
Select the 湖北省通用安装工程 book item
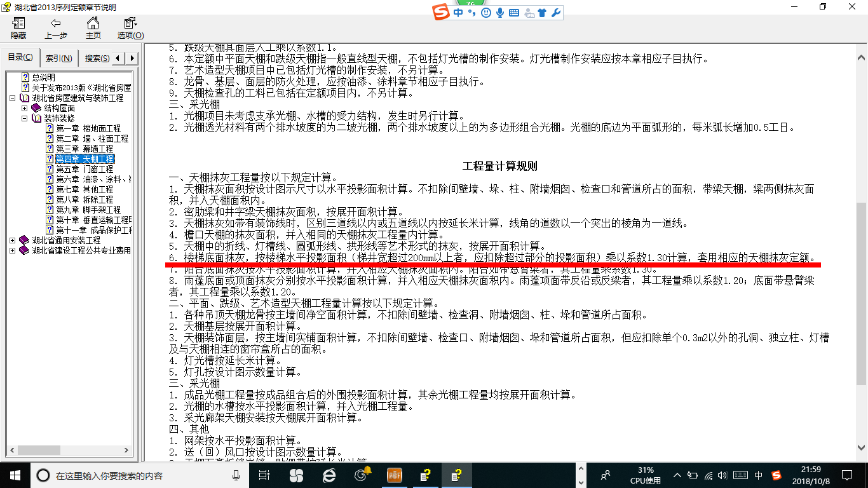click(66, 240)
